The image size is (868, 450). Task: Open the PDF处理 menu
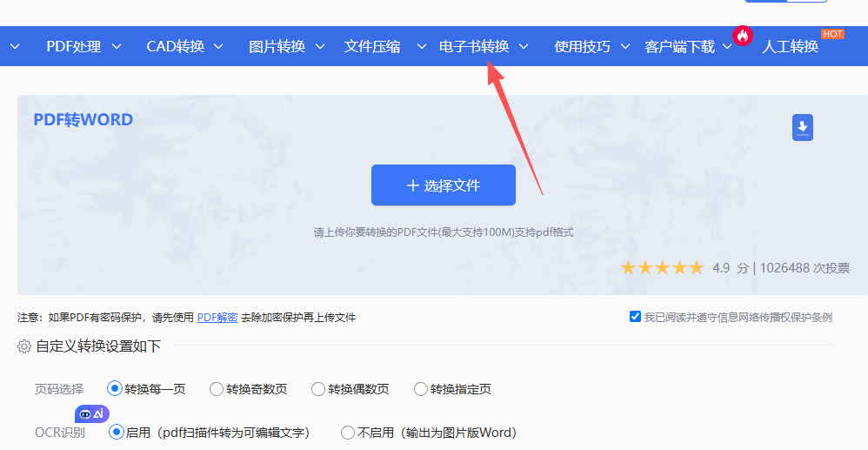point(74,46)
